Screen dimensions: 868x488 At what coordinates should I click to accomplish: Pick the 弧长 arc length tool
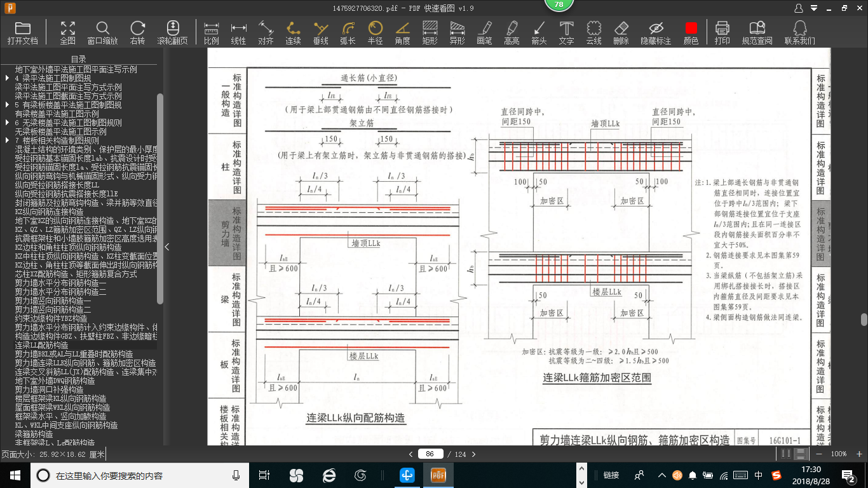348,32
